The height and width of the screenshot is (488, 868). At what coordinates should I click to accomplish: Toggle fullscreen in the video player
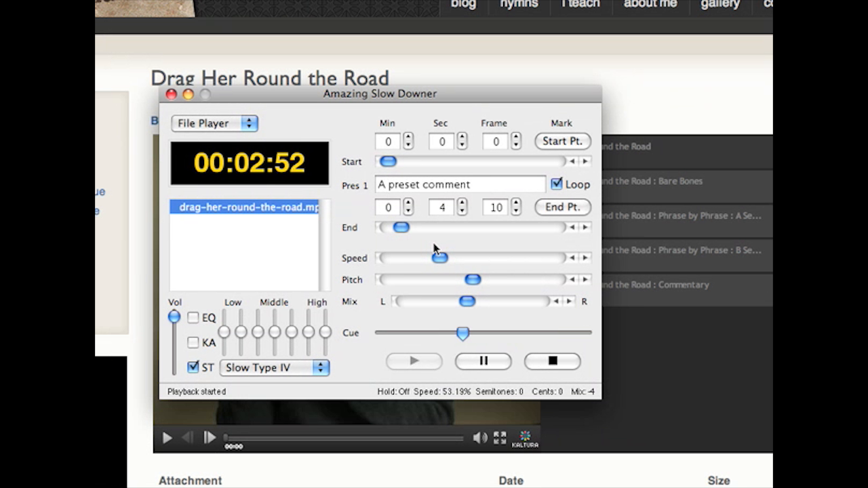500,438
